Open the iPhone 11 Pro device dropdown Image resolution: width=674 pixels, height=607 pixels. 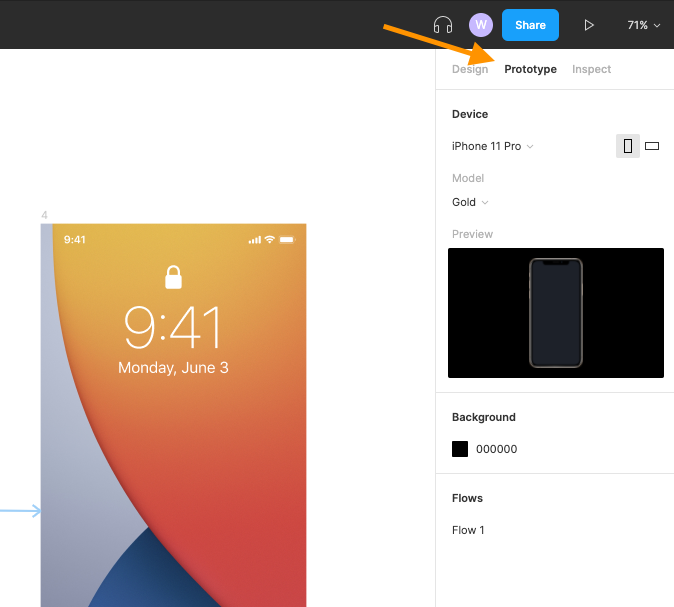point(493,146)
